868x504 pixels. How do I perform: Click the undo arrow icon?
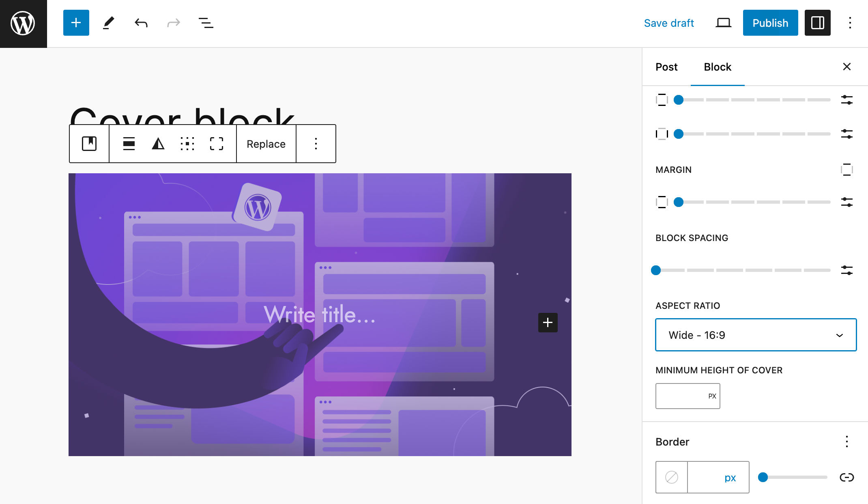click(x=140, y=23)
